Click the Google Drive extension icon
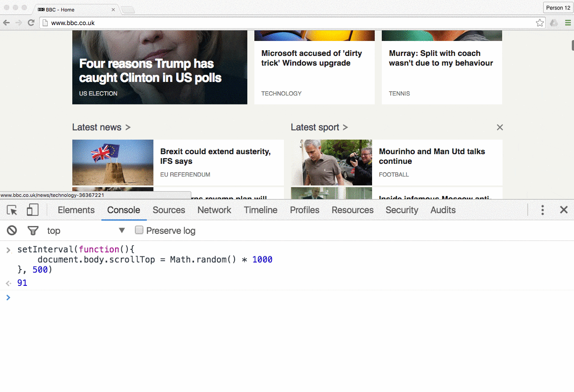The height and width of the screenshot is (392, 574). pyautogui.click(x=554, y=23)
